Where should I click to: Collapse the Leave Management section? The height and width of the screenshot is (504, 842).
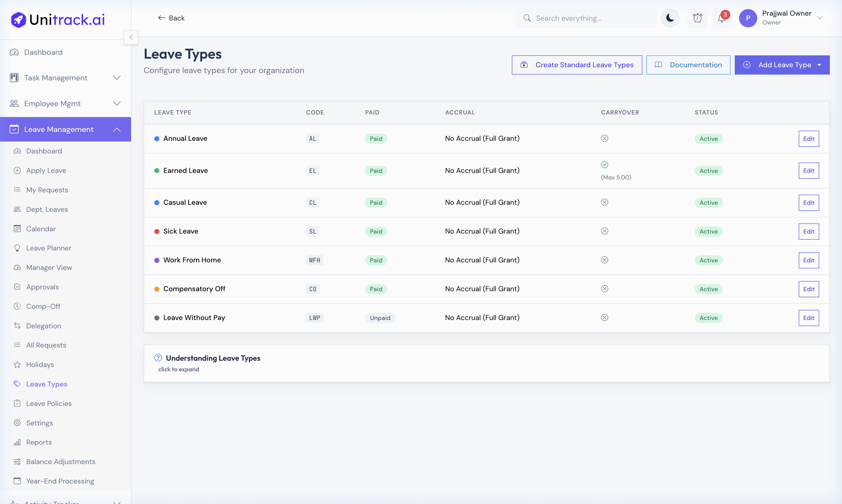(117, 129)
